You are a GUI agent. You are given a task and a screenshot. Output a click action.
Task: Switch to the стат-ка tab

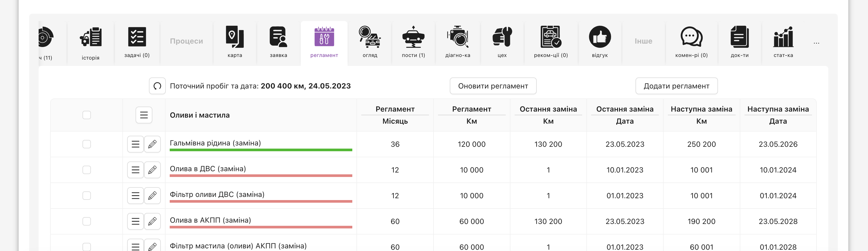(x=783, y=42)
